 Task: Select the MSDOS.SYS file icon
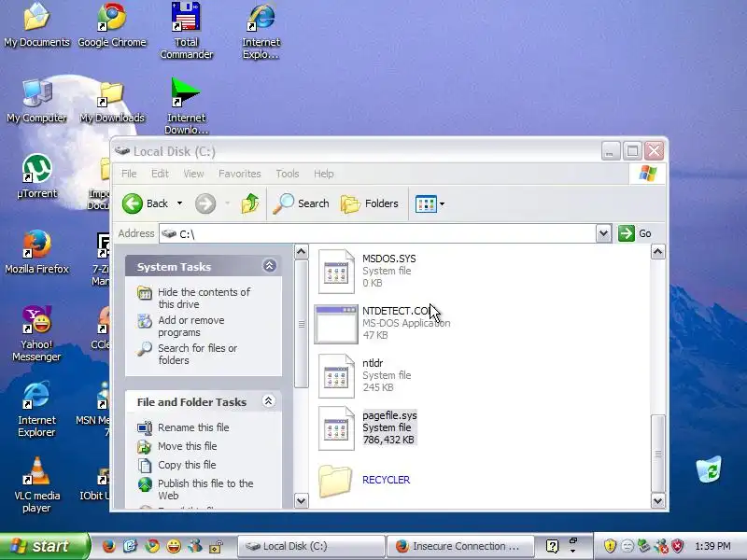point(336,271)
